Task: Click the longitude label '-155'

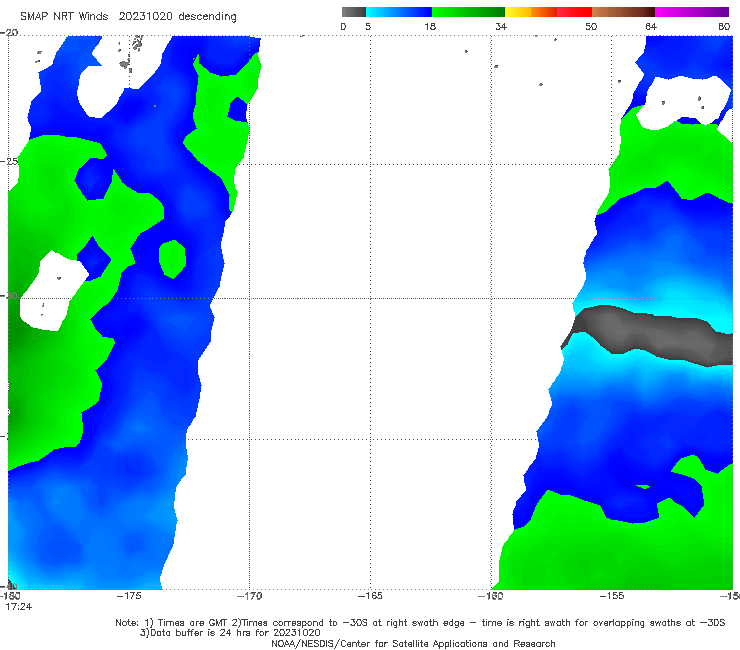Action: pyautogui.click(x=612, y=596)
